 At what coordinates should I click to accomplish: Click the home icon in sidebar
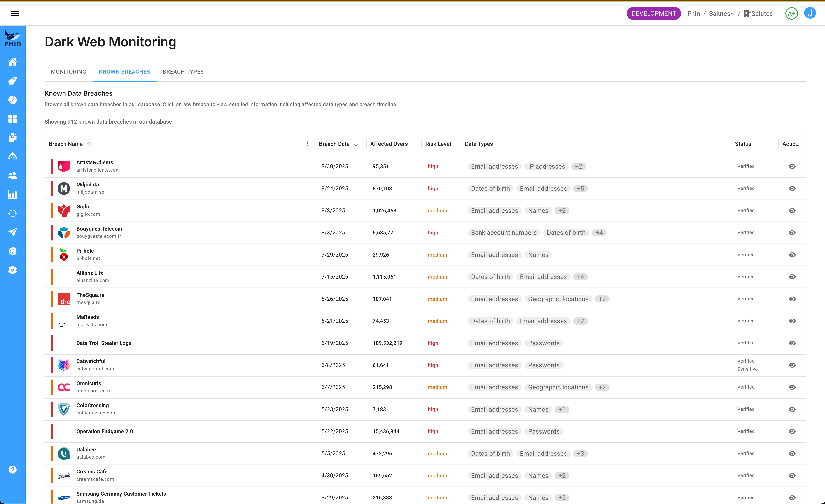(x=13, y=62)
